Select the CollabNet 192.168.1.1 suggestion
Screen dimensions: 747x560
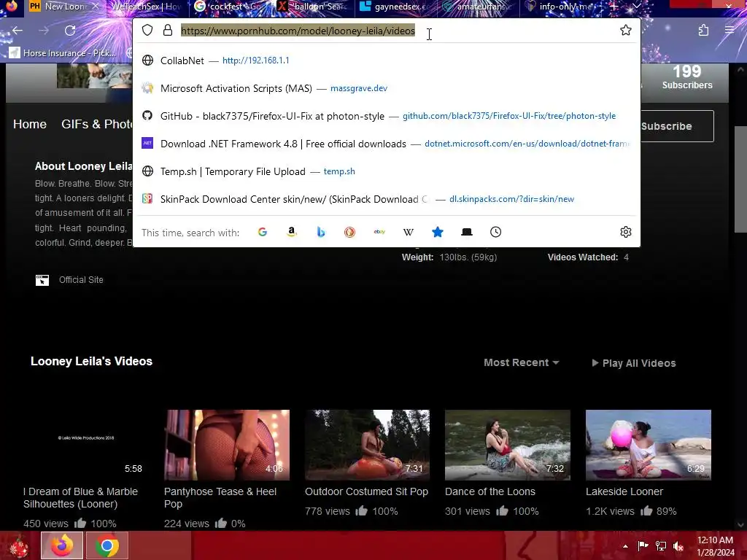tap(387, 61)
